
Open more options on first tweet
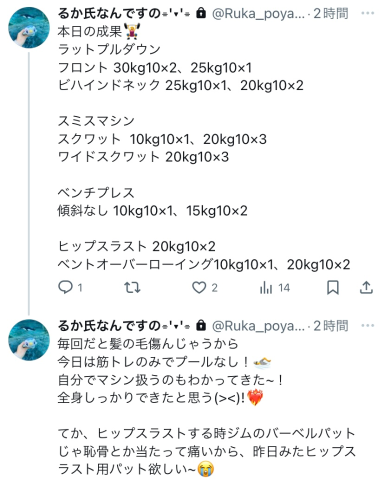(368, 13)
